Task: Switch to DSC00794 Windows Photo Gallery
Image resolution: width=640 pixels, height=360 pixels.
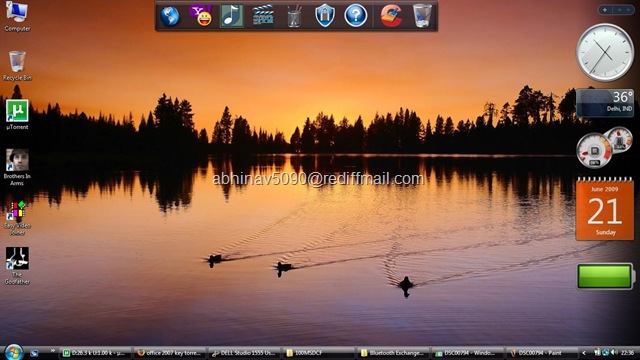Action: tap(468, 353)
